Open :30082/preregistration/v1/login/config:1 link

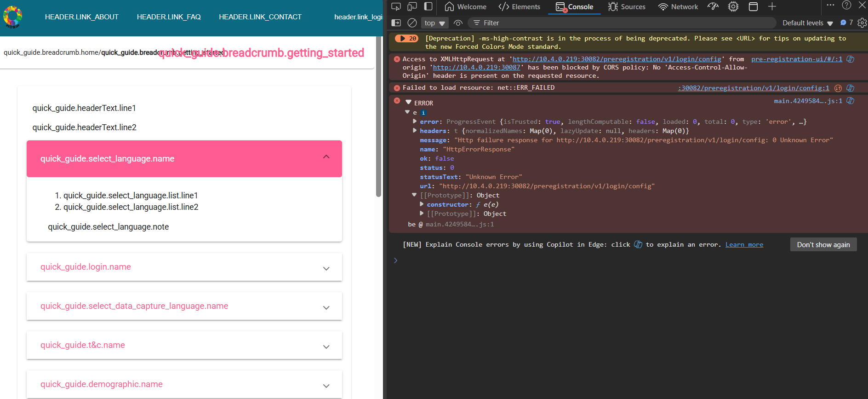pyautogui.click(x=754, y=88)
